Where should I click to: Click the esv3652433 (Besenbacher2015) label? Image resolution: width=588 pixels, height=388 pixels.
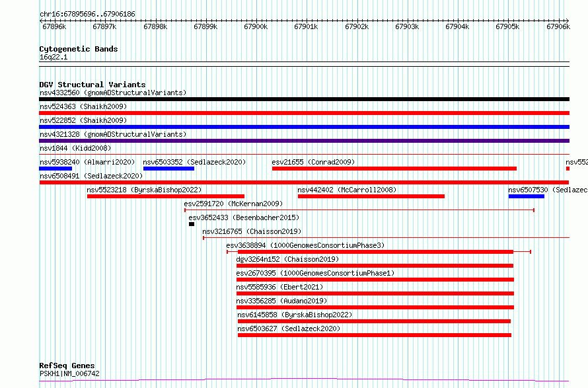click(x=244, y=217)
